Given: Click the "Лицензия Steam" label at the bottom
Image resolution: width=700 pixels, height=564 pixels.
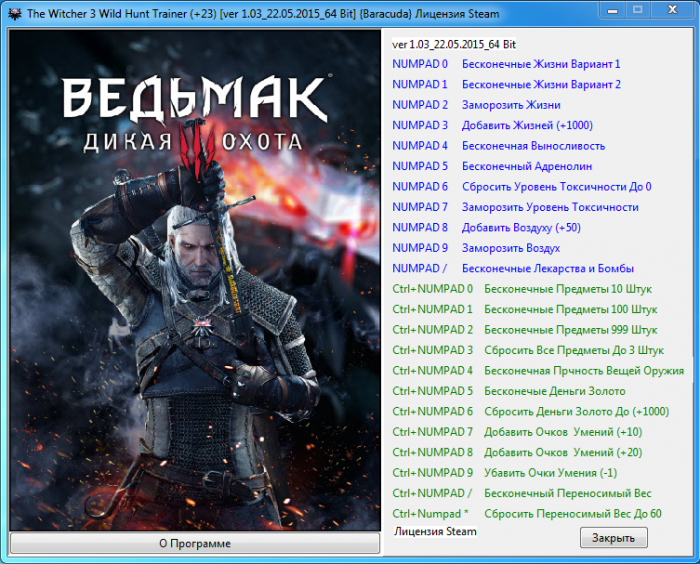Looking at the screenshot, I should click(x=435, y=531).
